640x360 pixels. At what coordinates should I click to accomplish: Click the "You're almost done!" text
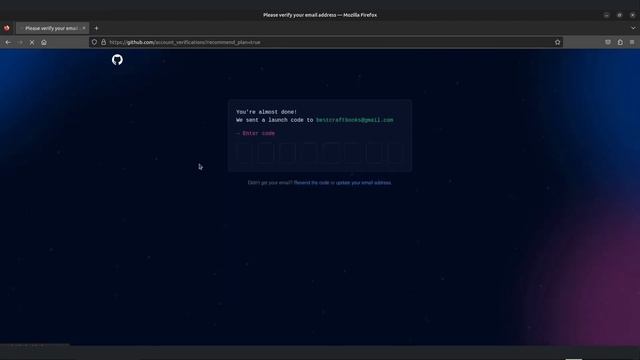[267, 112]
